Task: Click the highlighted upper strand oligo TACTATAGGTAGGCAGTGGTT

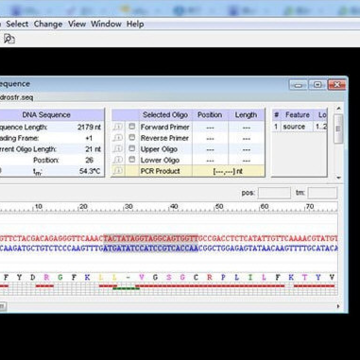Action: tap(151, 238)
